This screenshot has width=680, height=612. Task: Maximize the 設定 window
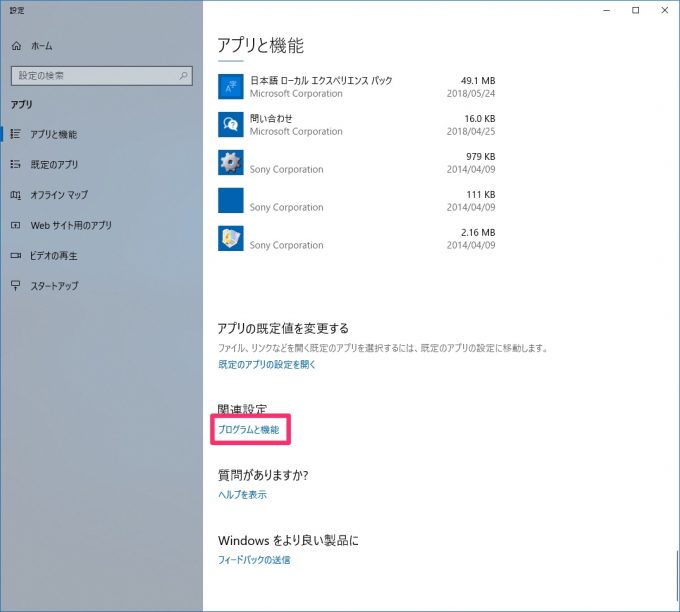coord(635,10)
